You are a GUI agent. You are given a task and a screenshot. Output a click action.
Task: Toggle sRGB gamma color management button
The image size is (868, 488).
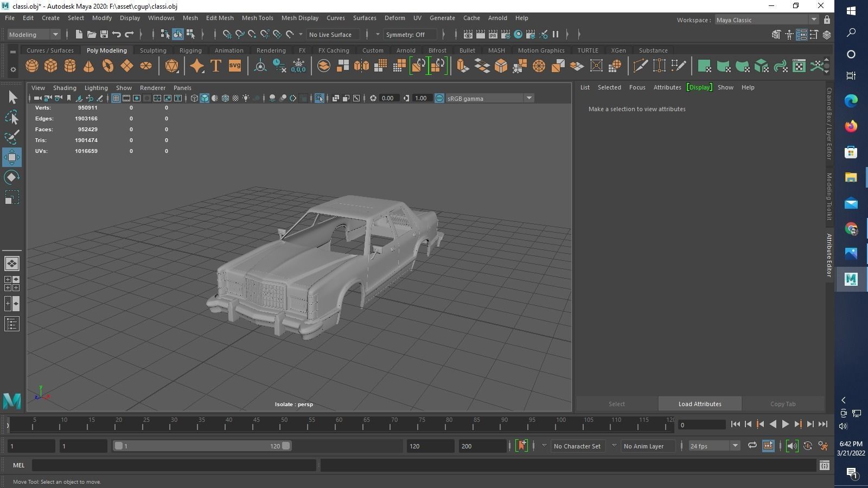tap(439, 98)
